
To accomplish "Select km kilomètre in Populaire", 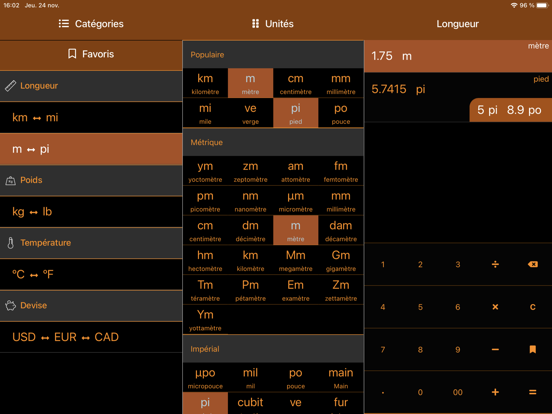I will (x=205, y=83).
